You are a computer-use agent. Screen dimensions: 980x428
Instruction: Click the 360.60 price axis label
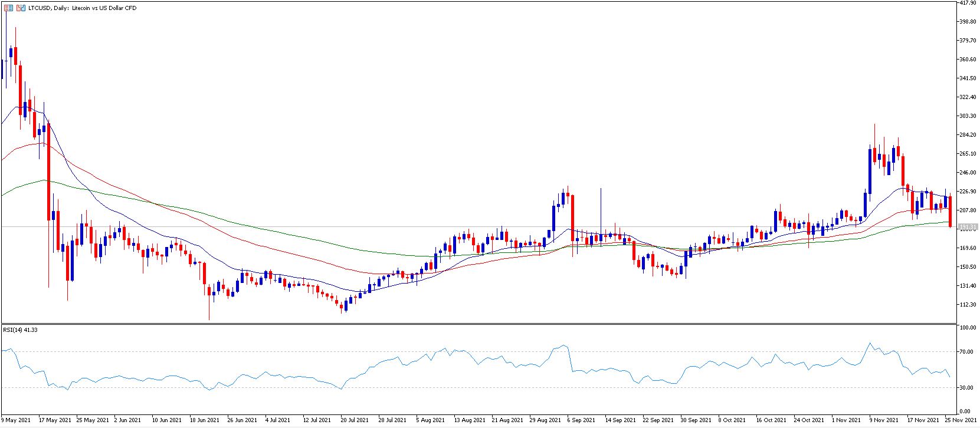click(968, 60)
